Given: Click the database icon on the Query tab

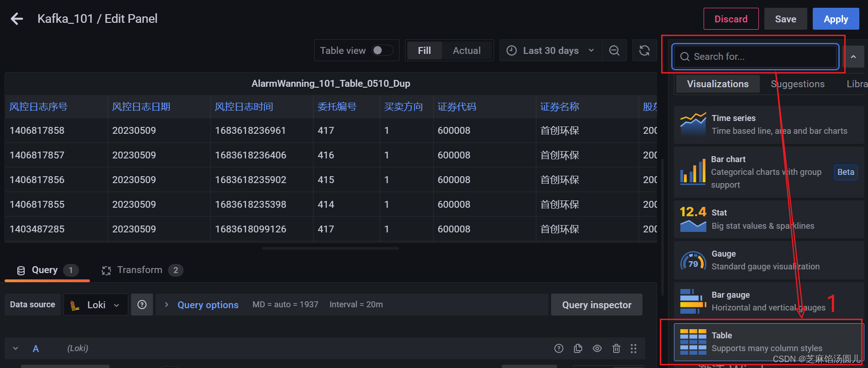Looking at the screenshot, I should [x=21, y=270].
